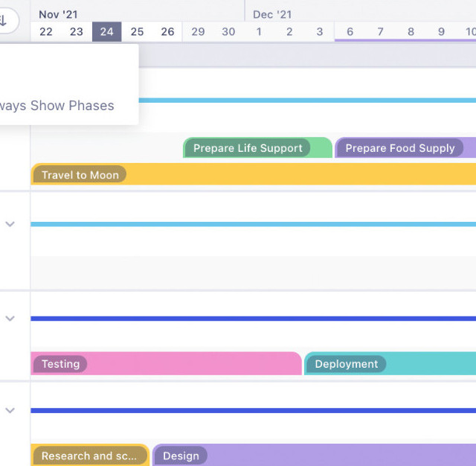Image resolution: width=476 pixels, height=466 pixels.
Task: Toggle chevron beside Research and Design section
Action: (x=10, y=410)
